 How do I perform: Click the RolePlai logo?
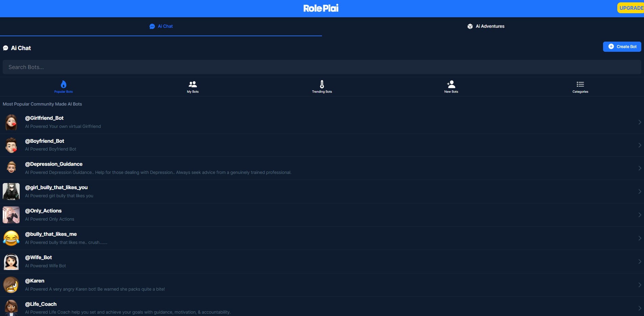pos(321,8)
